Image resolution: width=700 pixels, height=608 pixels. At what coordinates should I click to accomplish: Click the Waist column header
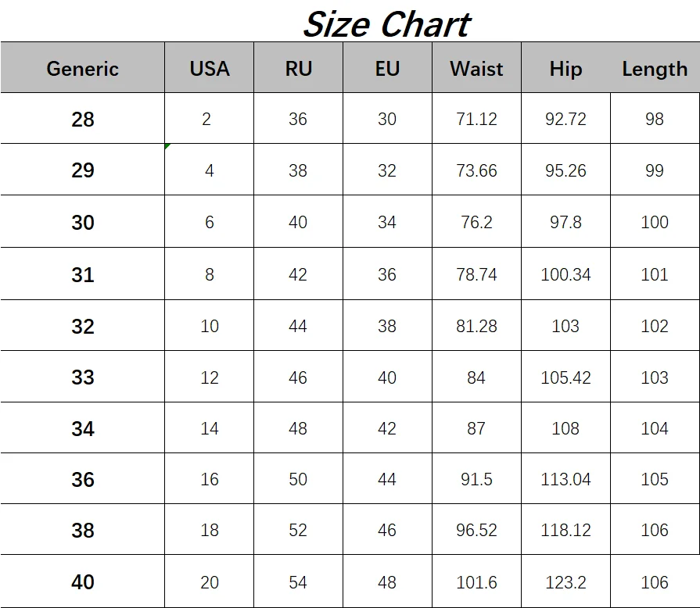(476, 69)
